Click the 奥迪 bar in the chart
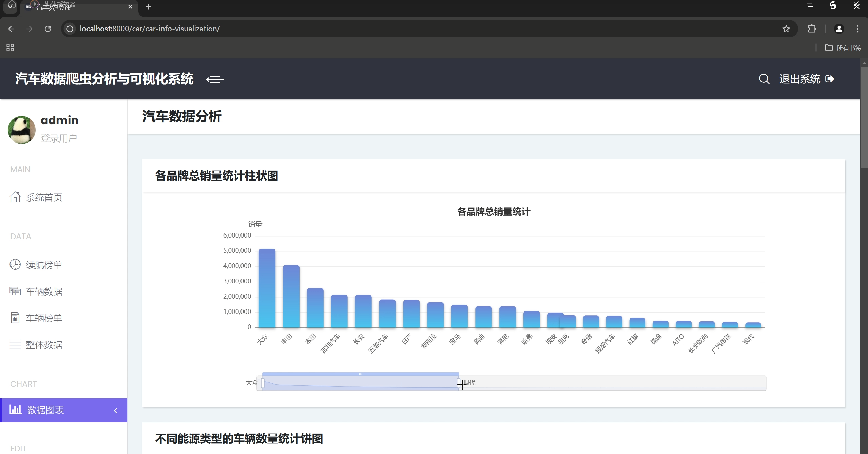Screen dimensions: 868x454 pyautogui.click(x=483, y=317)
